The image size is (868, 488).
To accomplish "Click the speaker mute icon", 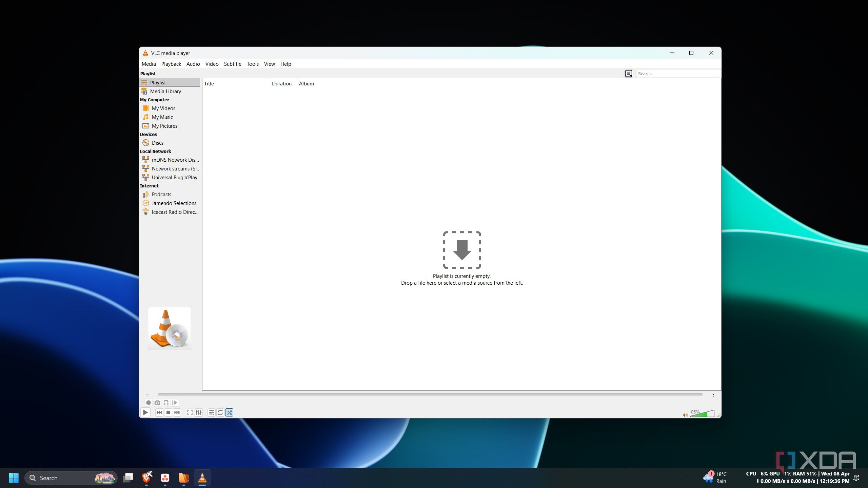I will click(685, 415).
